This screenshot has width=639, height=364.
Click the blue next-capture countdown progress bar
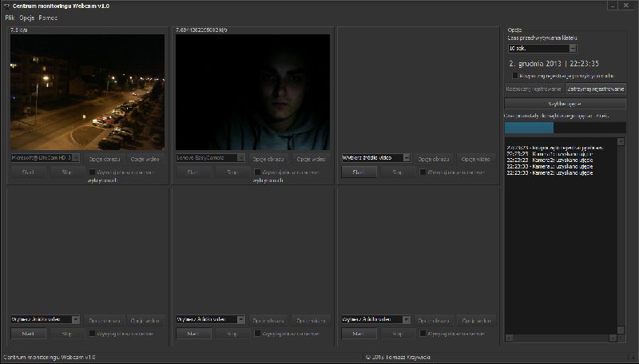(565, 128)
